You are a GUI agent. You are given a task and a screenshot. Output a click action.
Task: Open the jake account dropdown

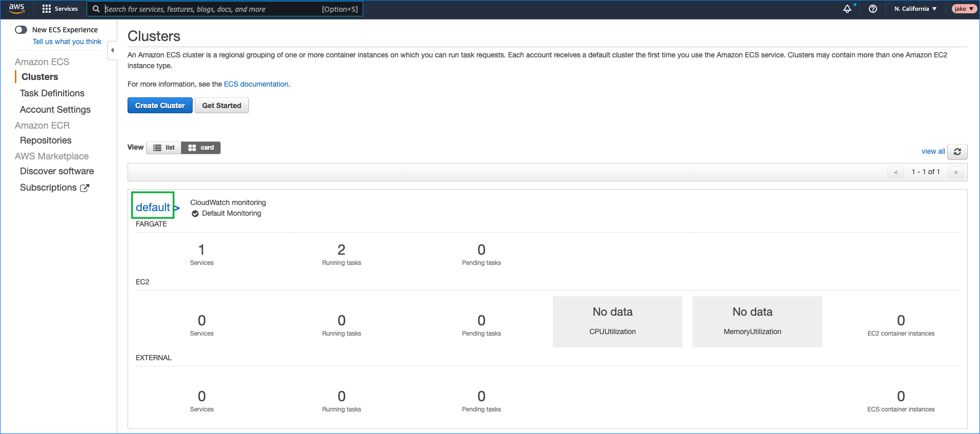pos(964,9)
